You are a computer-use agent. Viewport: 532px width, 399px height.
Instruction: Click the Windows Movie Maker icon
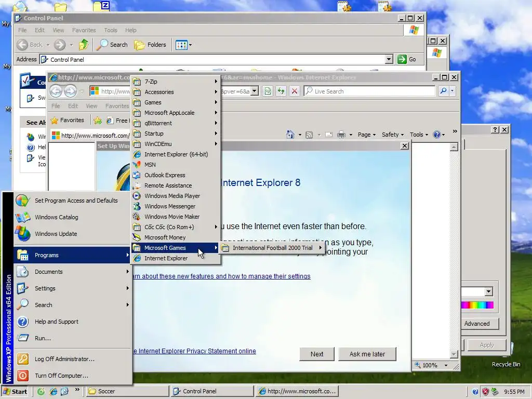pyautogui.click(x=137, y=217)
